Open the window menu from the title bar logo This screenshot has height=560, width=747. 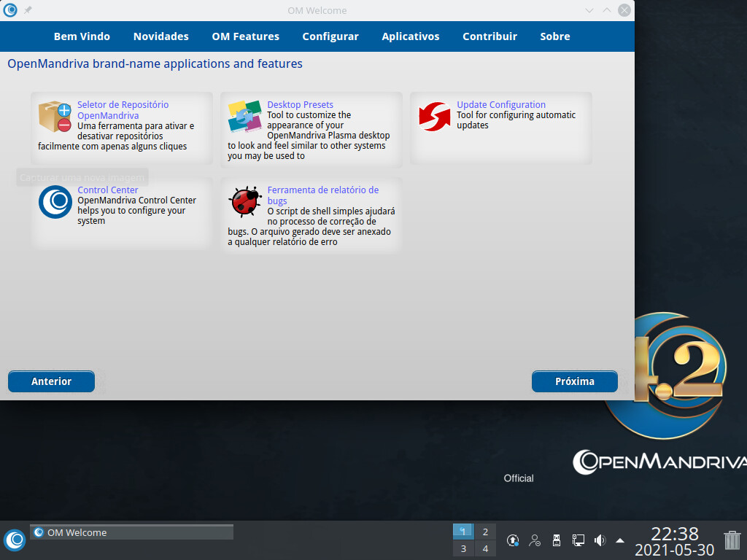10,10
